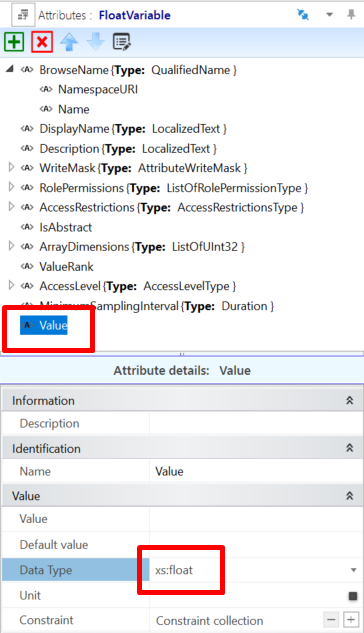Image resolution: width=364 pixels, height=633 pixels.
Task: Select the IsAbstract attribute
Action: pos(65,227)
